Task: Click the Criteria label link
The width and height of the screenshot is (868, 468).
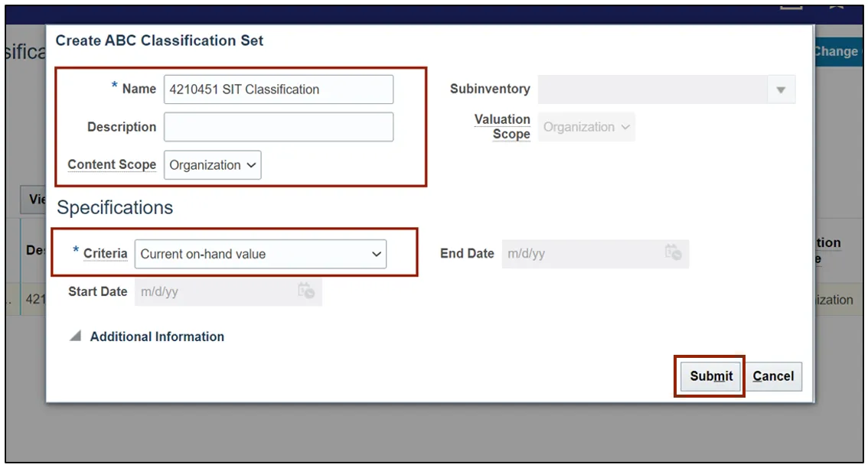Action: tap(106, 253)
